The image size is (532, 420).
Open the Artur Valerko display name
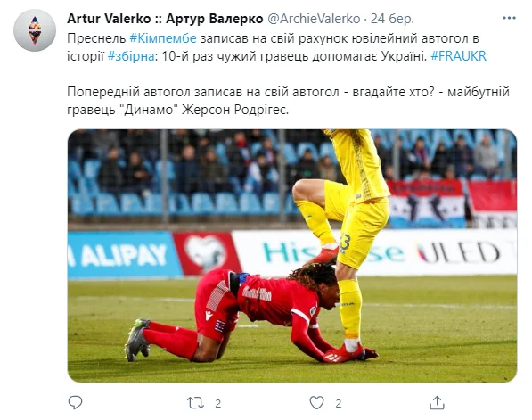(x=165, y=19)
